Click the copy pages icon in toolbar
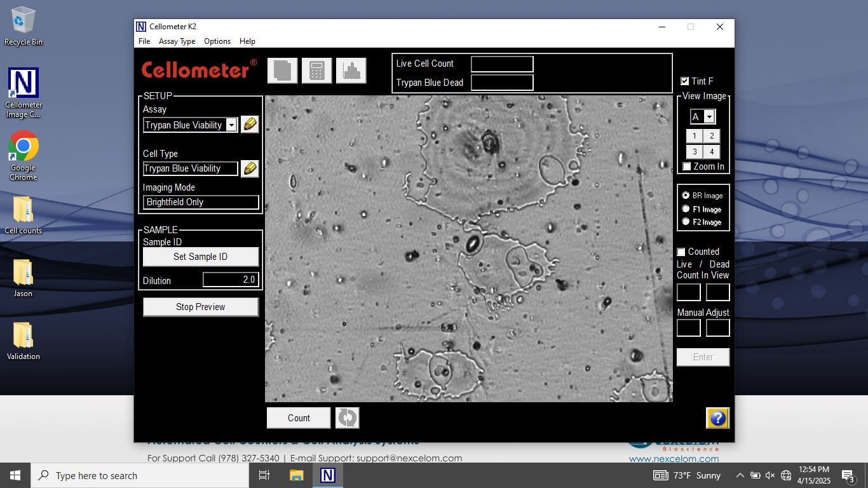 click(282, 71)
